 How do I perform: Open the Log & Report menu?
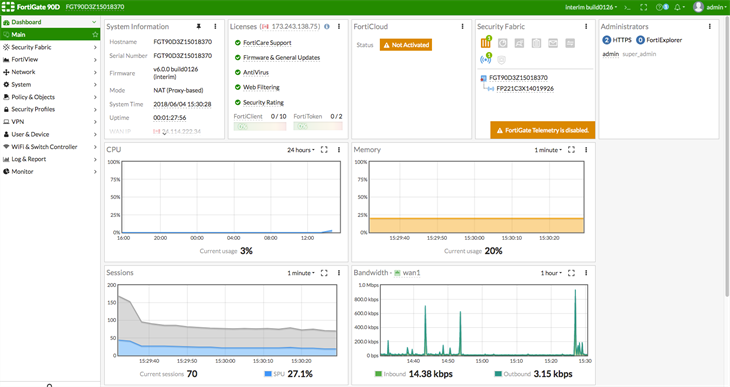(50, 159)
